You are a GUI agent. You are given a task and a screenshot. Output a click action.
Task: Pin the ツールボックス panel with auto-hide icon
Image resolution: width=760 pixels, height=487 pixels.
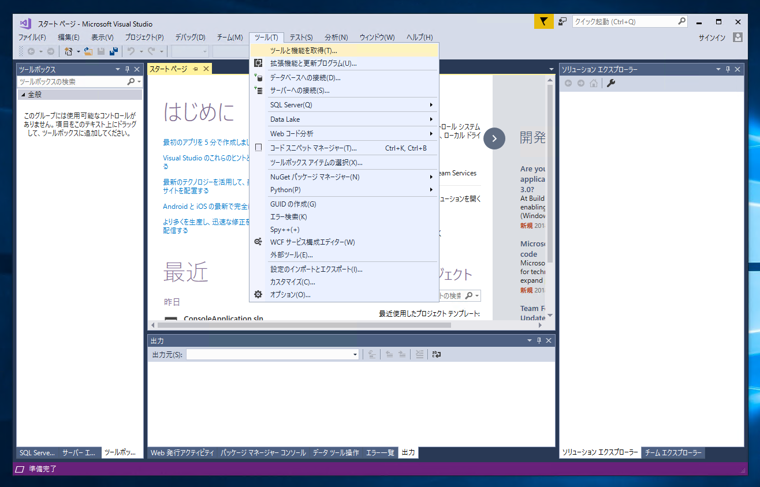point(127,69)
